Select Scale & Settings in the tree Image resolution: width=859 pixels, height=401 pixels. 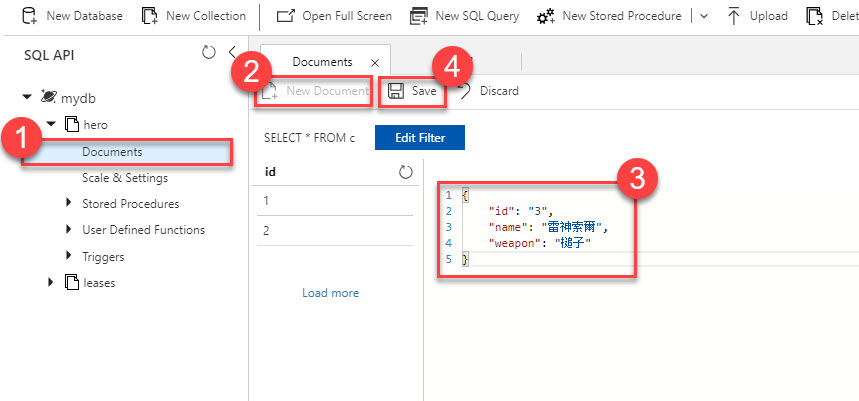pos(125,178)
